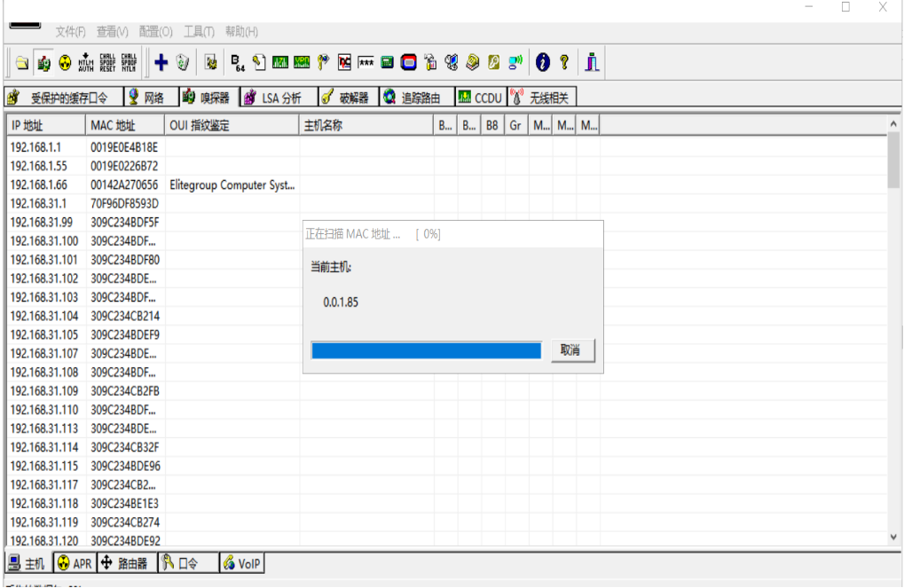
Task: Open the blue info About icon
Action: pyautogui.click(x=543, y=62)
